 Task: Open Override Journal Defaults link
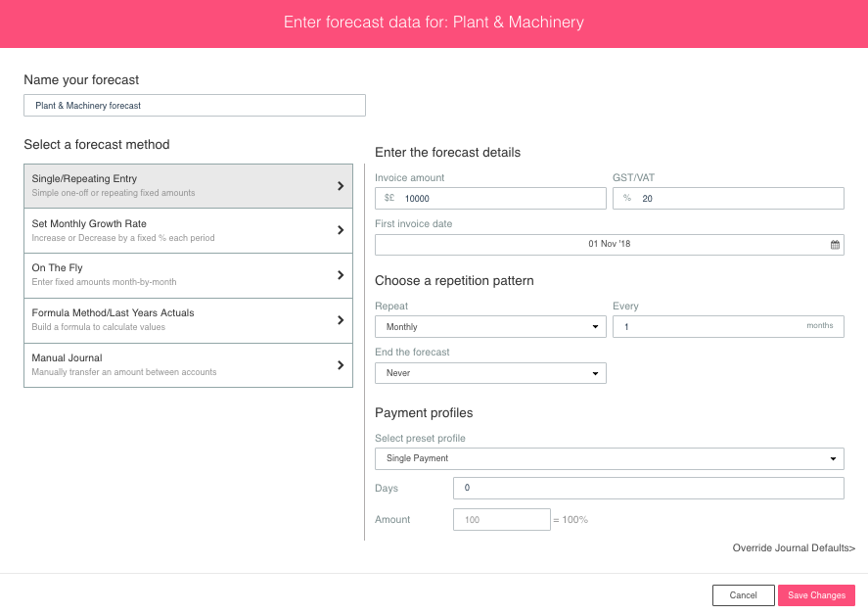click(794, 548)
